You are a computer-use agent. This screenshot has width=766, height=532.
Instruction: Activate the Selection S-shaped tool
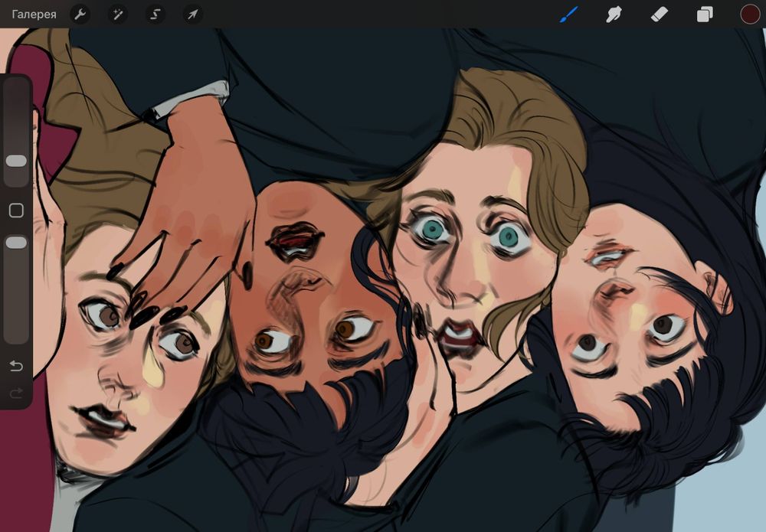(155, 14)
